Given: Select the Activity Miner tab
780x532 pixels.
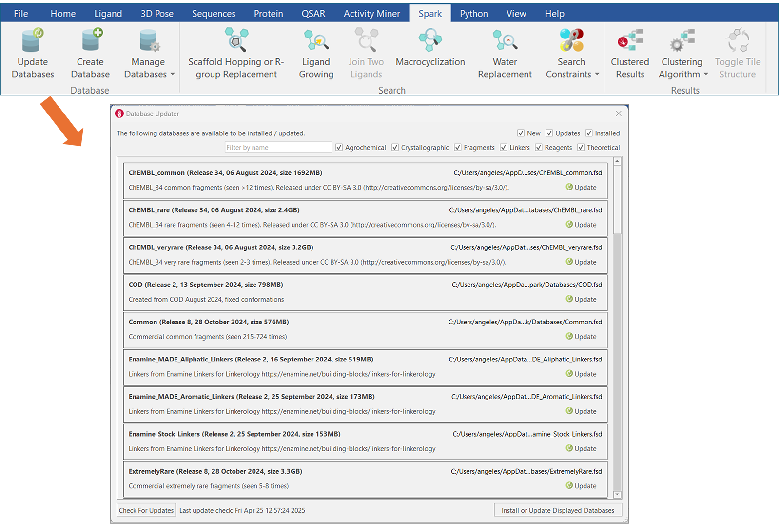Looking at the screenshot, I should point(372,14).
